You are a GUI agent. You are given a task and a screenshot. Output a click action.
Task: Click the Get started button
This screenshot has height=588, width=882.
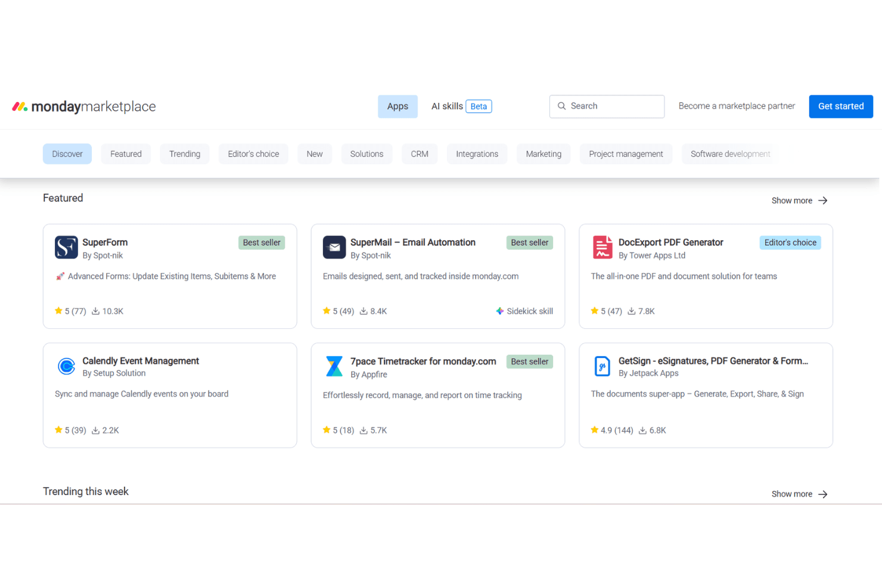point(841,107)
